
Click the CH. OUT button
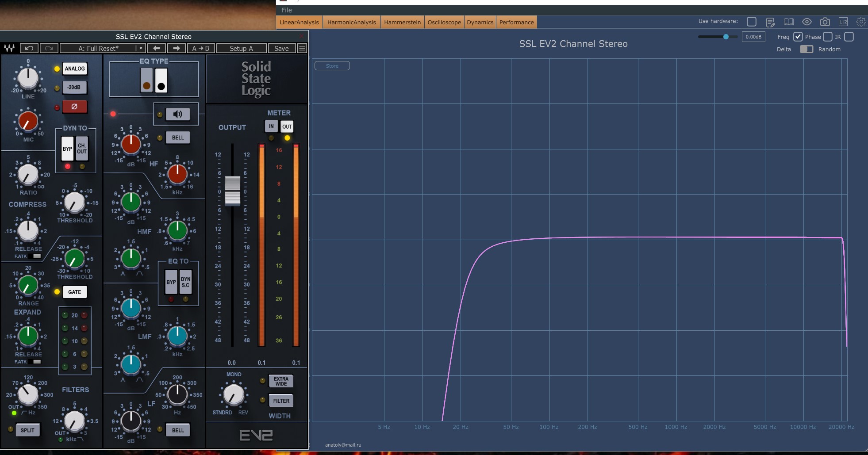click(82, 149)
